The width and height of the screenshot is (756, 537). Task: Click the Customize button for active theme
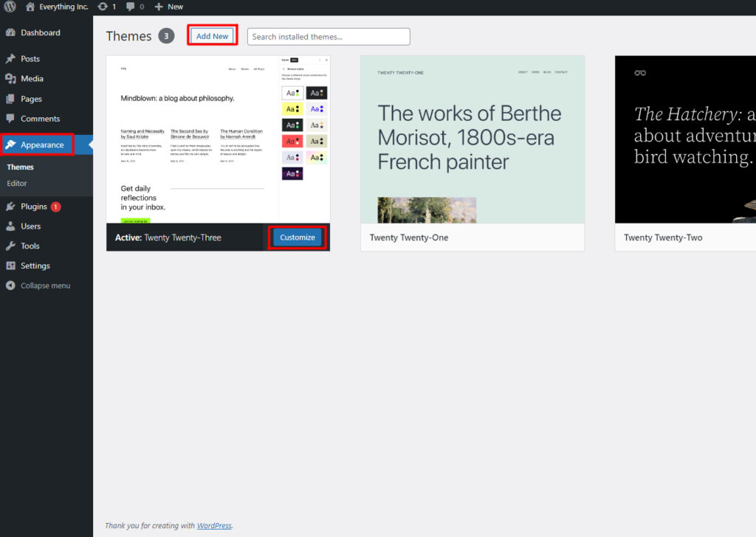coord(297,238)
